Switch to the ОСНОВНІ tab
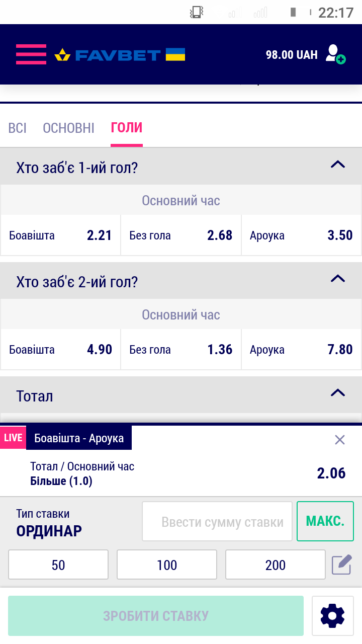 click(68, 128)
